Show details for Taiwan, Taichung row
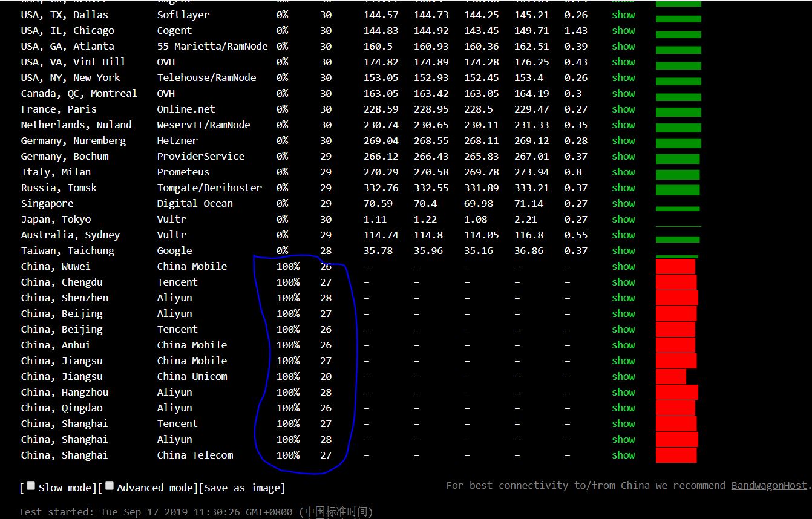The width and height of the screenshot is (812, 519). coord(623,250)
